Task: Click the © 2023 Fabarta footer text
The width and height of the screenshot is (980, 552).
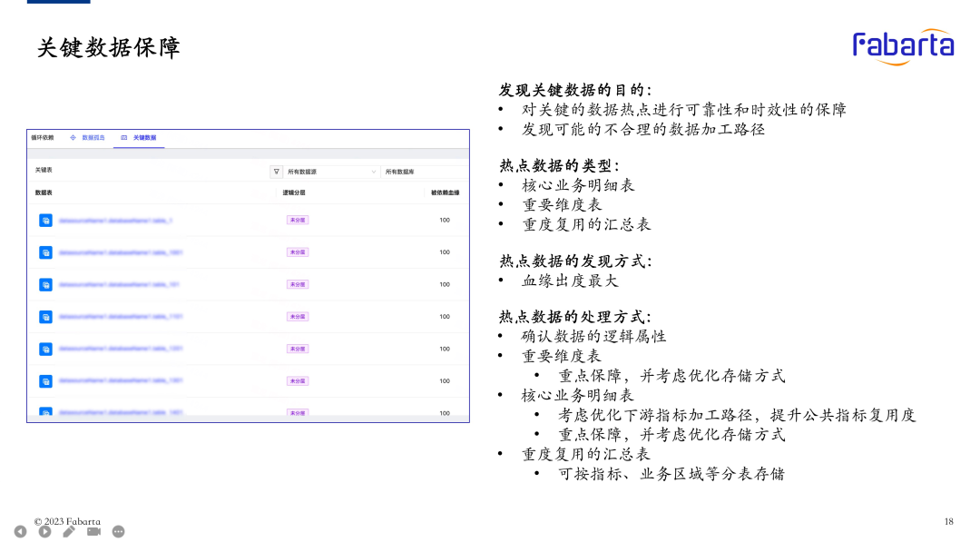Action: [67, 521]
